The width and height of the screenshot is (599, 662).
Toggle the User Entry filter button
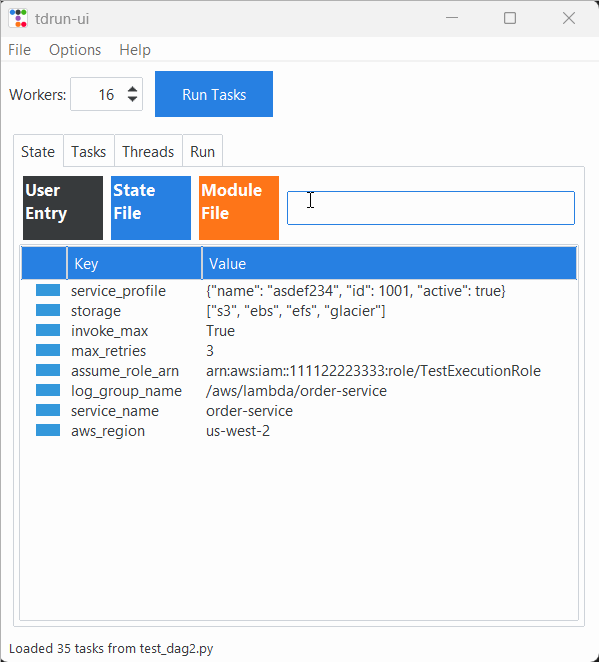click(x=63, y=208)
